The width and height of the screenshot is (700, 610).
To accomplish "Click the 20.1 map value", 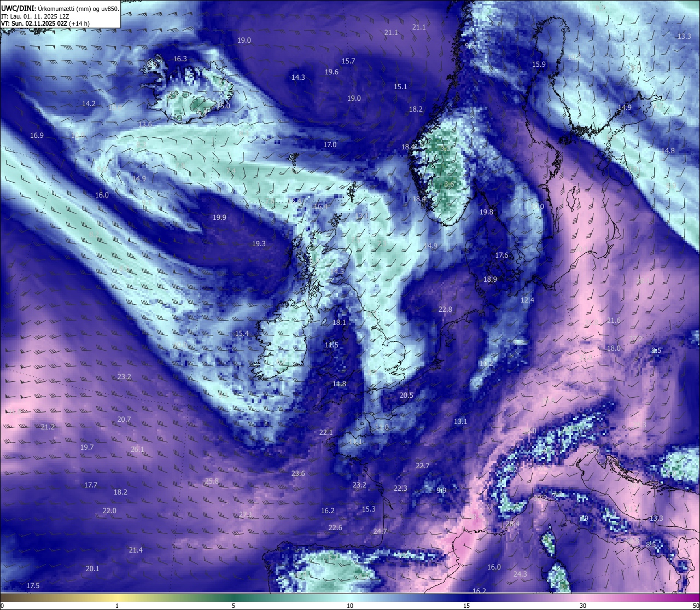I will pyautogui.click(x=92, y=569).
